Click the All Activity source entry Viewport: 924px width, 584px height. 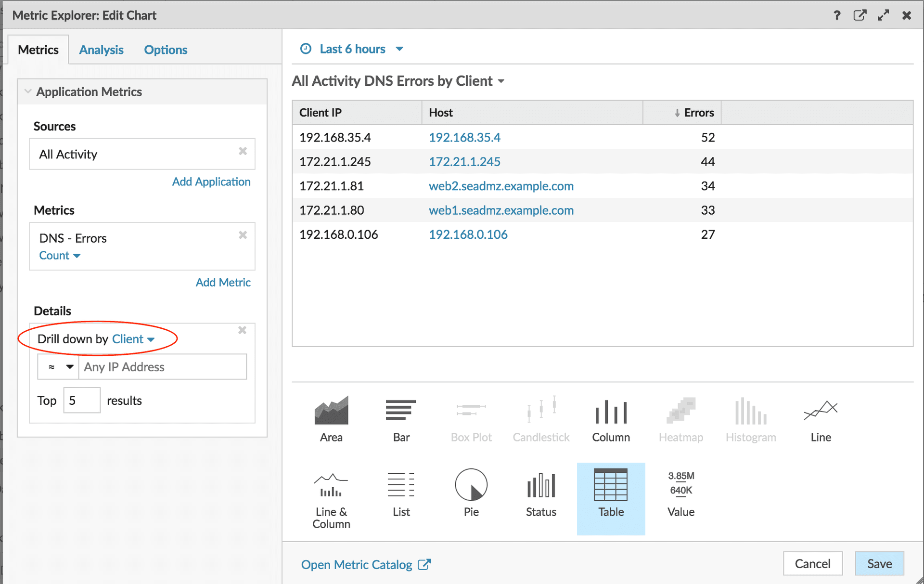[142, 154]
